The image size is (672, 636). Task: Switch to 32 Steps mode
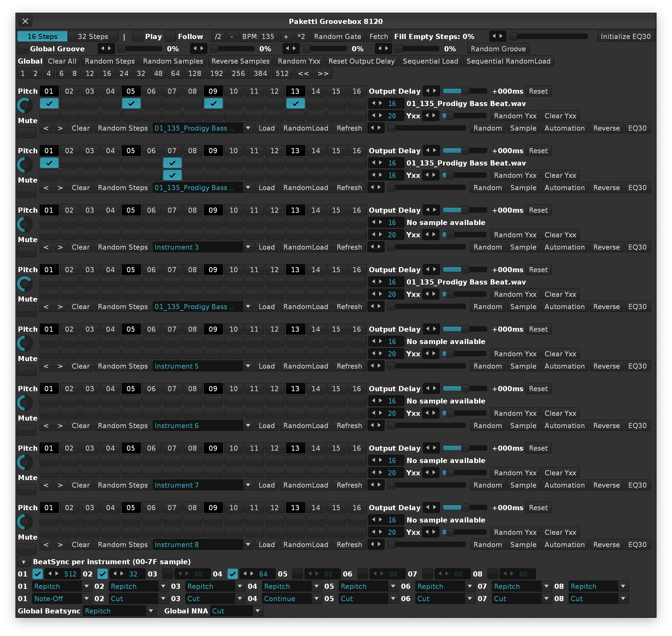click(93, 37)
